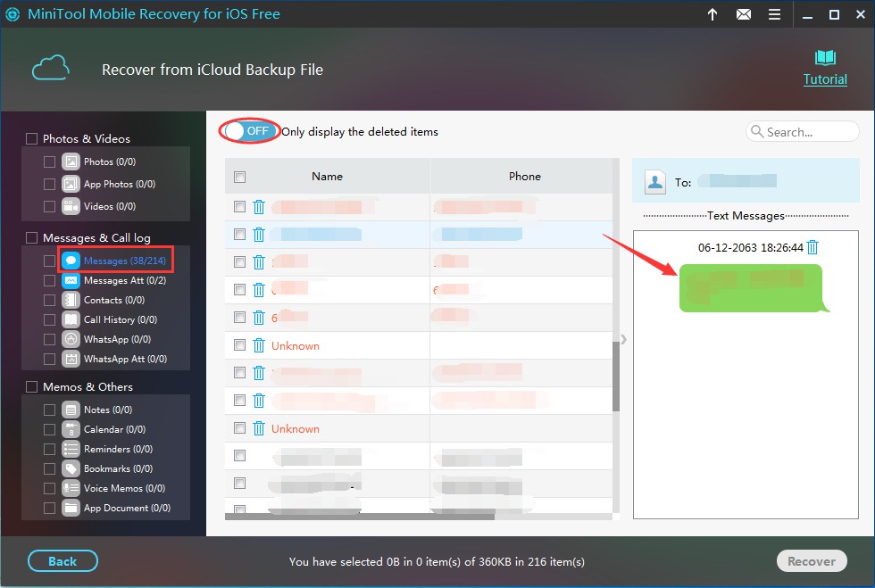The width and height of the screenshot is (875, 588).
Task: Click trash icon beside message timestamp
Action: click(x=812, y=246)
